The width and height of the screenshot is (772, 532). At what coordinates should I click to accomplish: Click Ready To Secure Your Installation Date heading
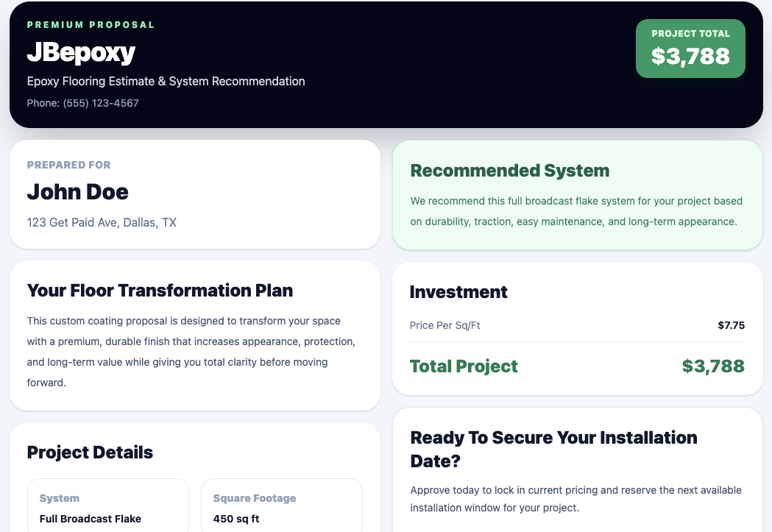[x=554, y=449]
